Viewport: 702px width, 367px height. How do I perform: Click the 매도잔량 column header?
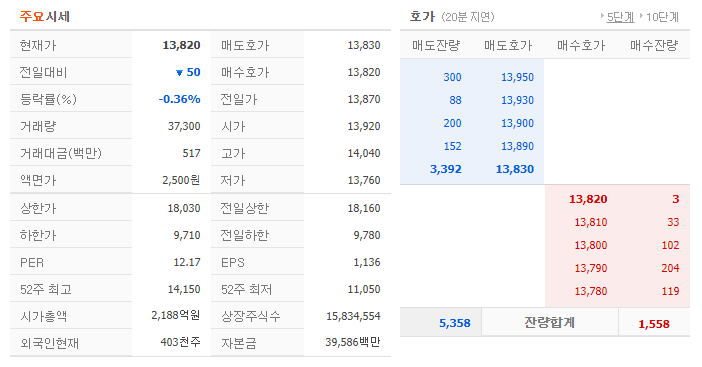click(436, 45)
